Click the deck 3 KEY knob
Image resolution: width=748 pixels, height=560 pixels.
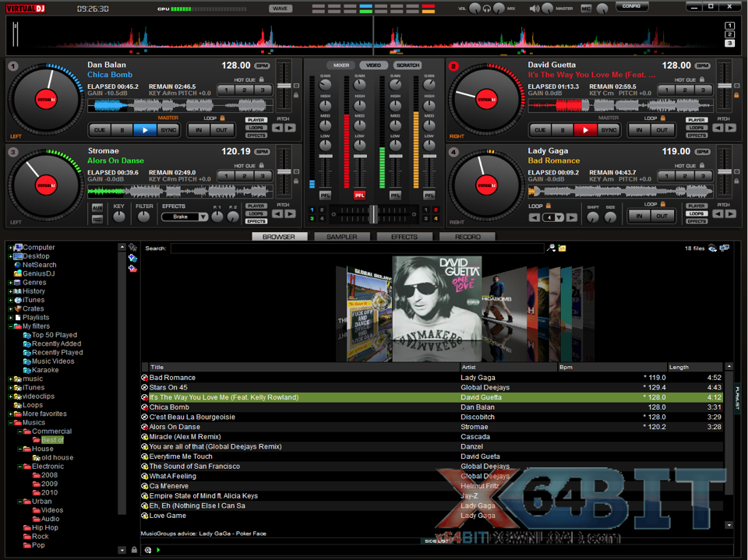118,217
